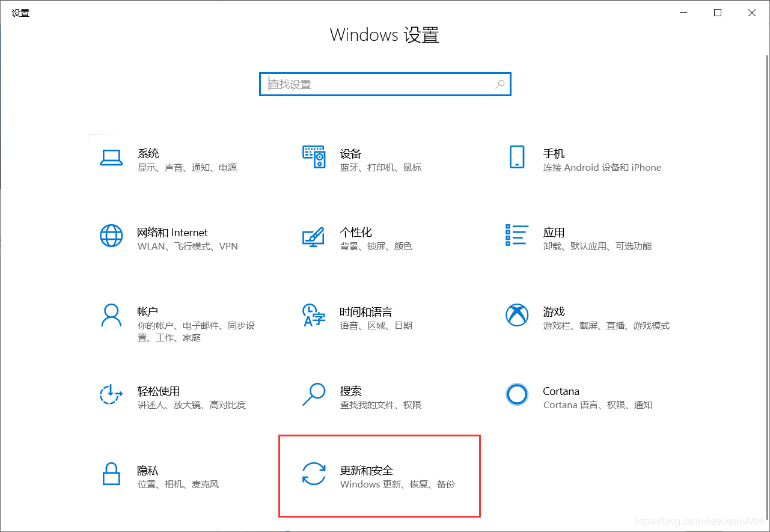Focus the 查找设置 search field
Image resolution: width=770 pixels, height=532 pixels.
coord(385,84)
